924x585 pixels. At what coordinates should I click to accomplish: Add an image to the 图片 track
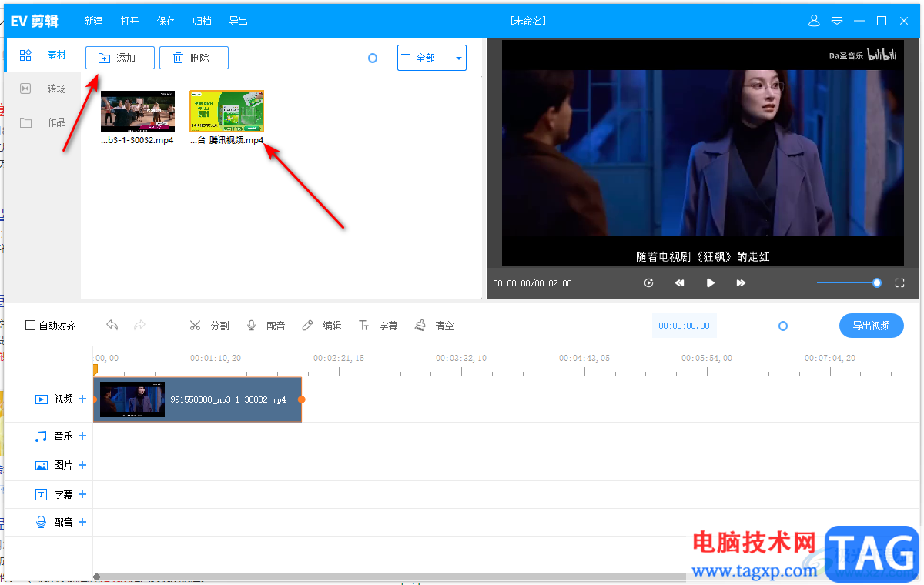click(82, 465)
